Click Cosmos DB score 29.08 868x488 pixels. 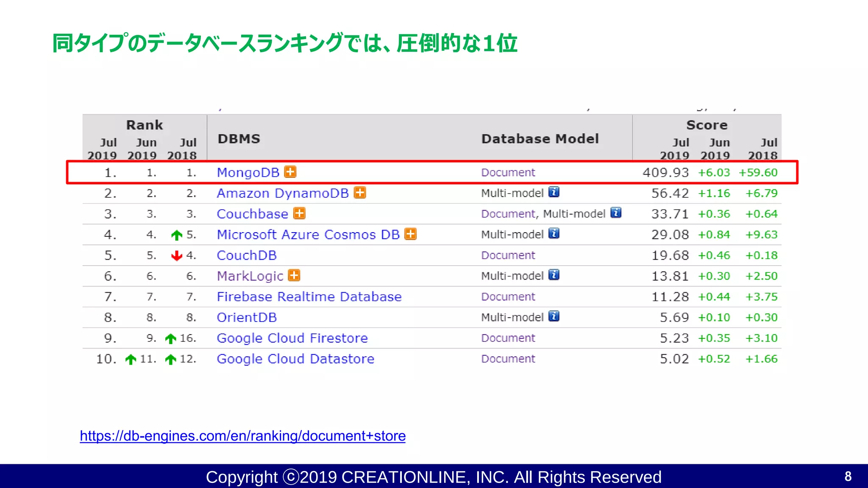tap(670, 235)
